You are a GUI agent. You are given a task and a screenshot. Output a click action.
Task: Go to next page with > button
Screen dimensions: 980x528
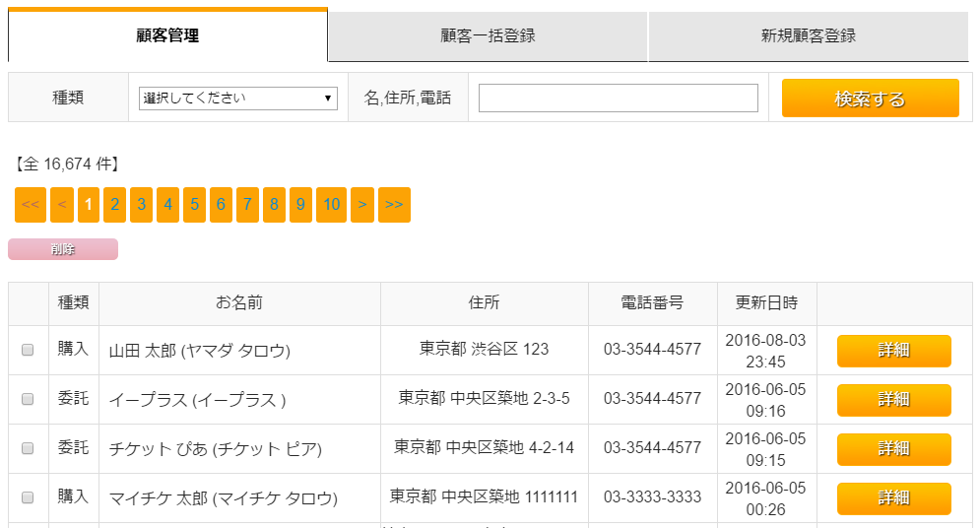coord(362,205)
